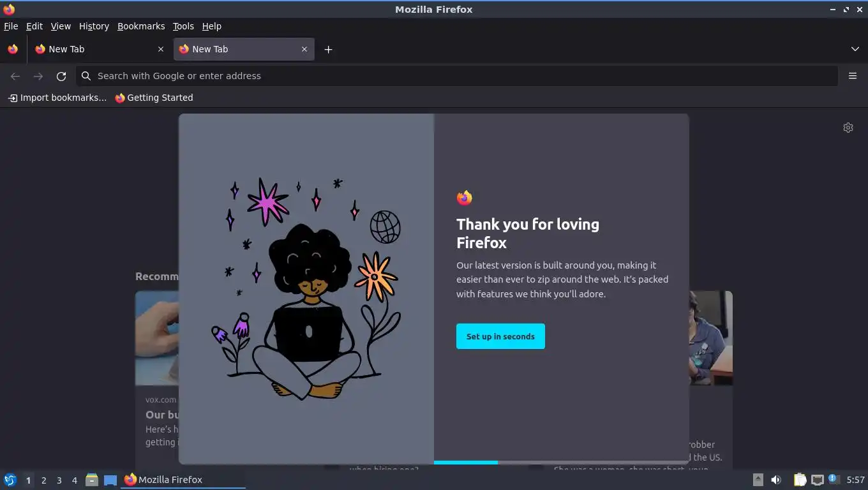The image size is (868, 490).
Task: Open the Edit menu
Action: [34, 26]
